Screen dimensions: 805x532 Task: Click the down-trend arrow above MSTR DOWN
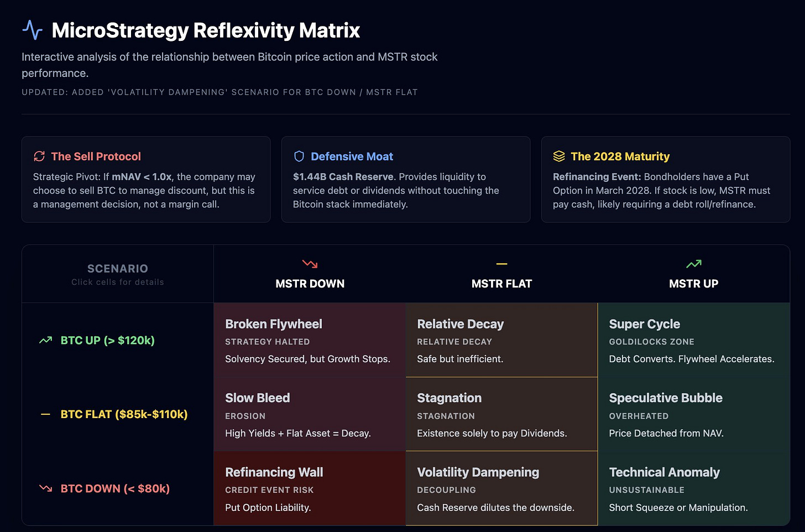tap(310, 264)
